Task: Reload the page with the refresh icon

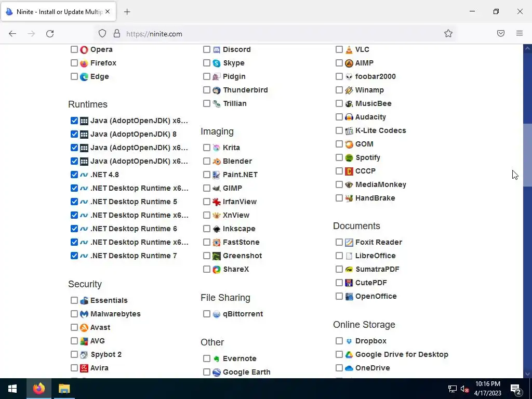Action: [50, 34]
